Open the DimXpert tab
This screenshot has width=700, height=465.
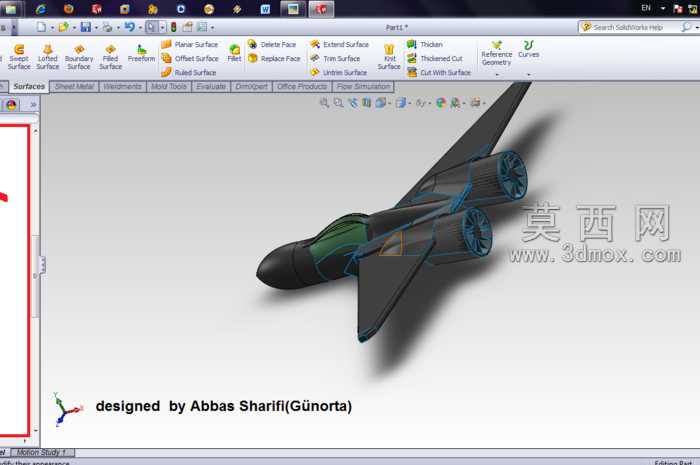pyautogui.click(x=251, y=87)
